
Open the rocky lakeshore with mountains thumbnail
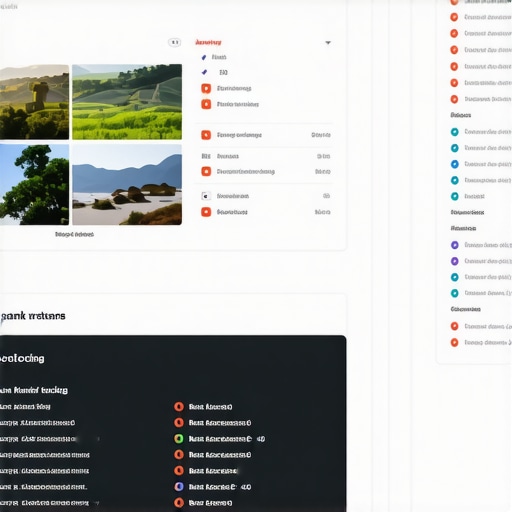127,185
